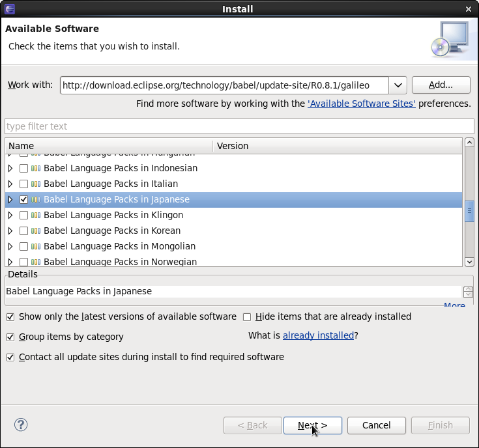Expand the Italian language packs tree node

10,184
